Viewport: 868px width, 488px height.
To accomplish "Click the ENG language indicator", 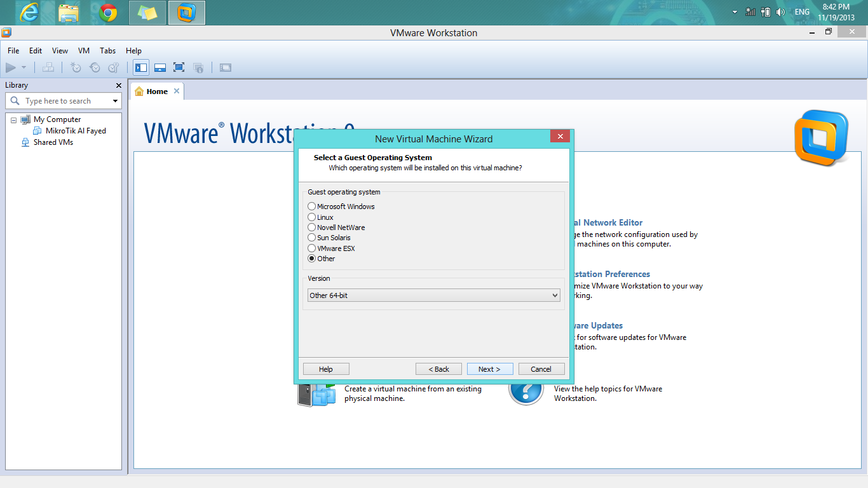I will [x=802, y=12].
